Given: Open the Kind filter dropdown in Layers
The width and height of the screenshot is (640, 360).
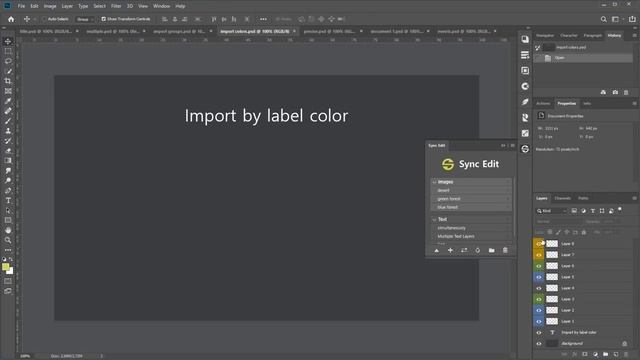Looking at the screenshot, I should coord(552,211).
